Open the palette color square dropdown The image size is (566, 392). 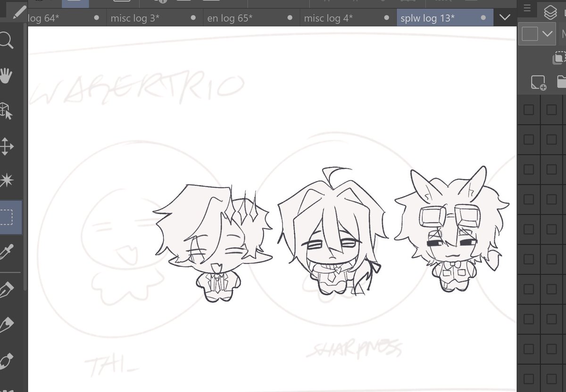[x=537, y=34]
